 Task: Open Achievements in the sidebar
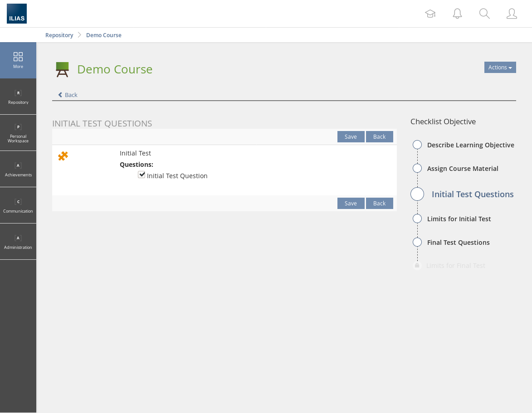click(18, 169)
